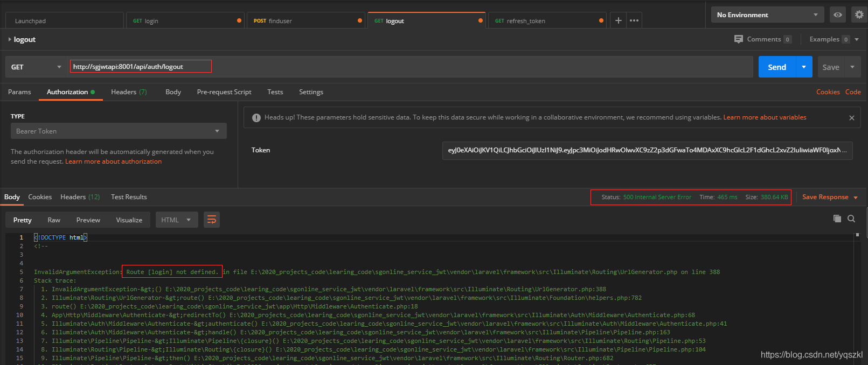Open the HTML format dropdown
Viewport: 868px width, 365px height.
pyautogui.click(x=177, y=220)
